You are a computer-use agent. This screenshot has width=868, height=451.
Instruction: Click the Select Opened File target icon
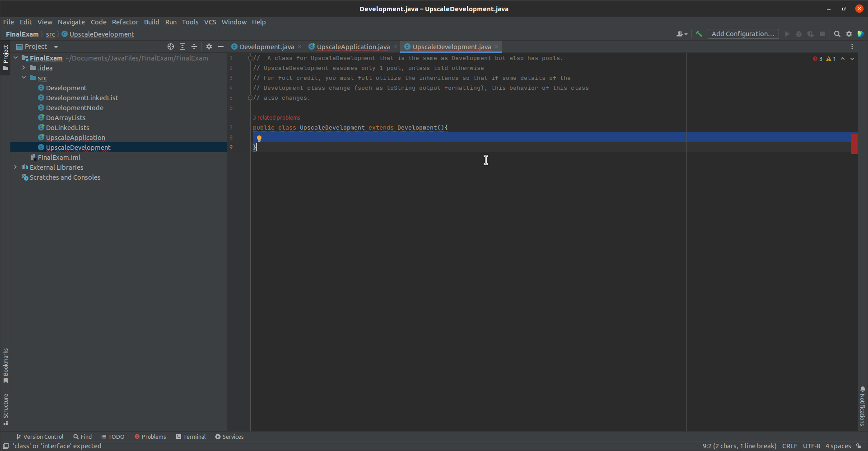click(171, 46)
